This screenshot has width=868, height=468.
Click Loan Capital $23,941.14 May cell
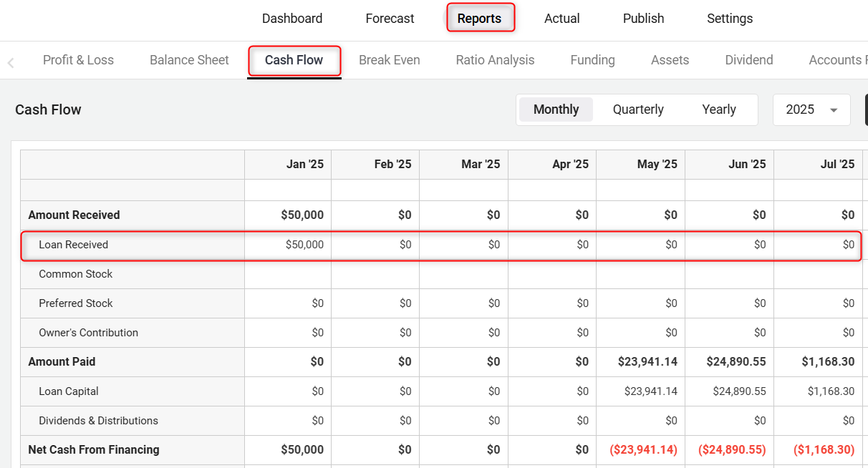coord(641,391)
